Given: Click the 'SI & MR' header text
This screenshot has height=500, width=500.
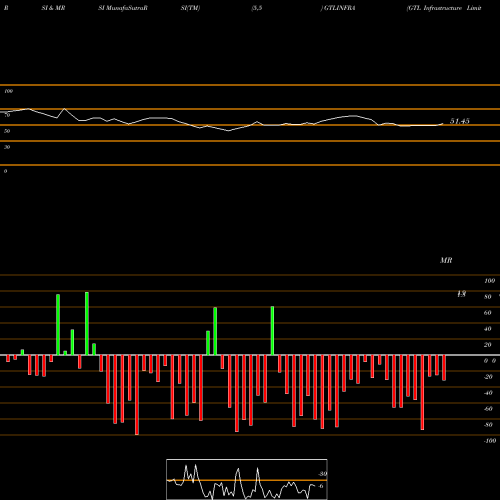Looking at the screenshot, I should (53, 8).
